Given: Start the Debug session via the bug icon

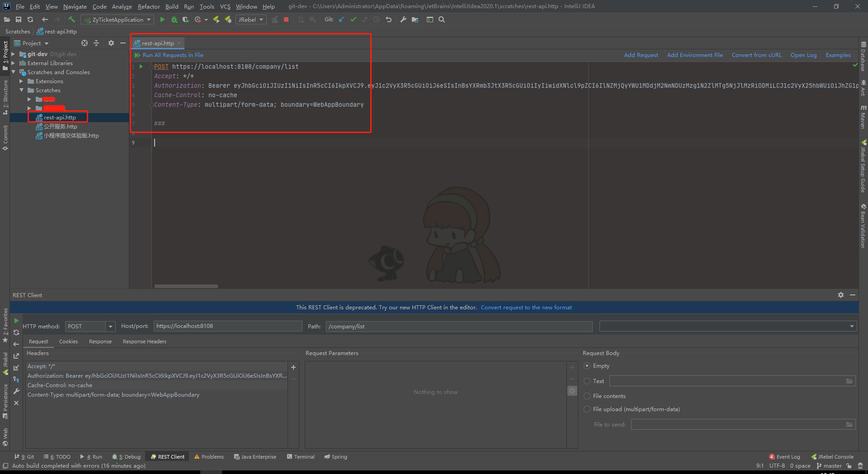Looking at the screenshot, I should [x=174, y=19].
